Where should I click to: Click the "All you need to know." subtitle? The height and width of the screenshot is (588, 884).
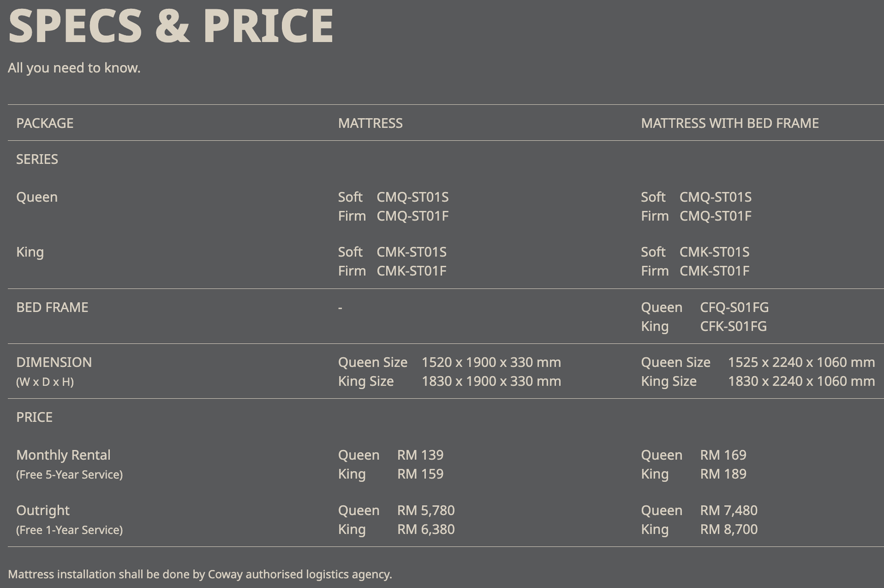[74, 68]
